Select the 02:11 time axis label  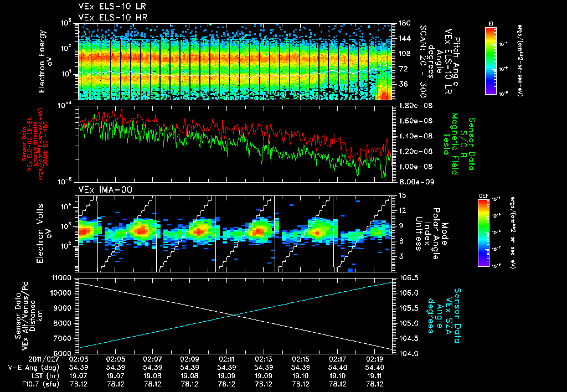[x=226, y=359]
